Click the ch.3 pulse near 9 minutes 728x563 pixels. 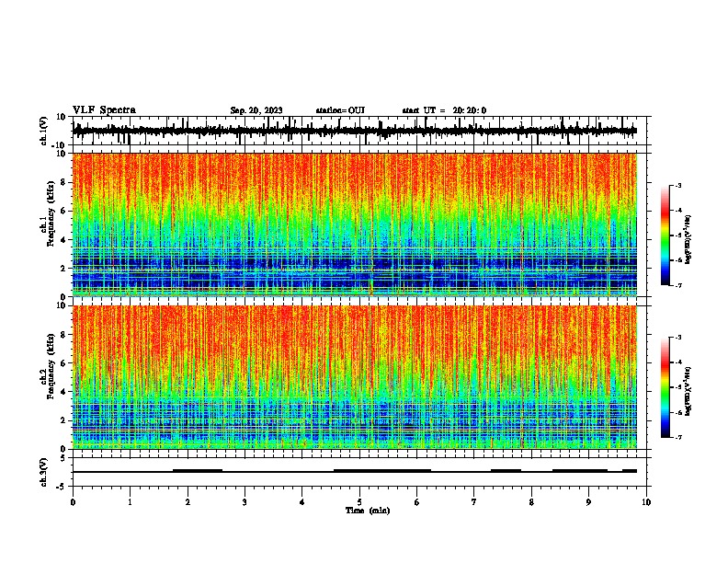pyautogui.click(x=580, y=470)
